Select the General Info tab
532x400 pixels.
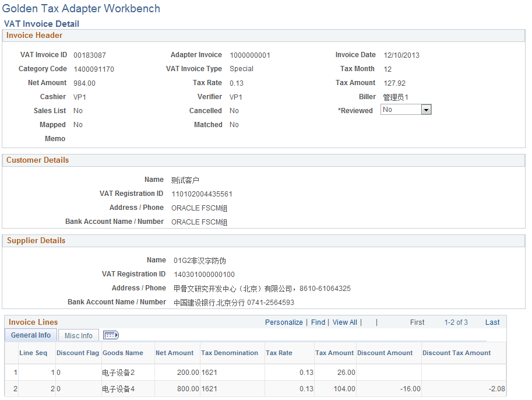[30, 335]
